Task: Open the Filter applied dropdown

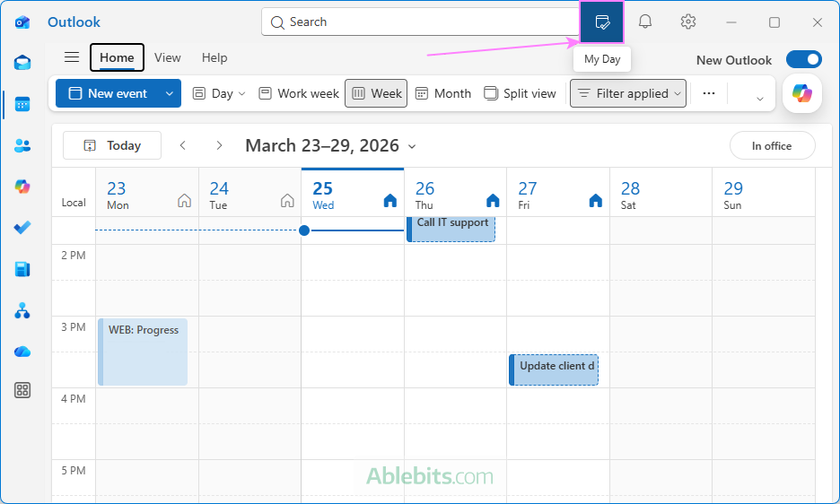Action: [628, 93]
